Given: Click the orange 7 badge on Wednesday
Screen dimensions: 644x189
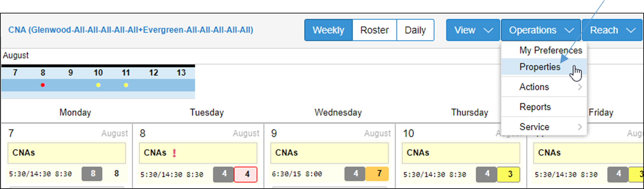Looking at the screenshot, I should click(x=377, y=174).
